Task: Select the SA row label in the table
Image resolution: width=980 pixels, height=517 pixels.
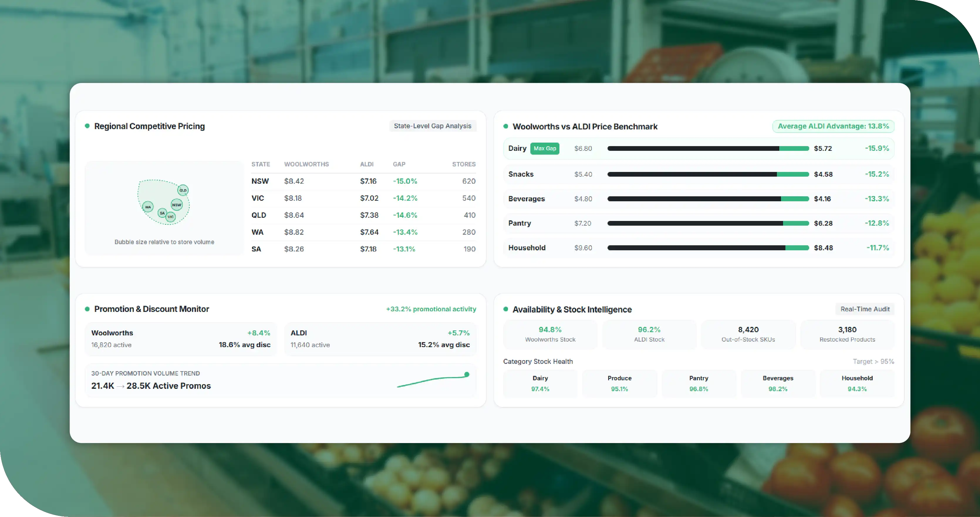Action: click(256, 249)
